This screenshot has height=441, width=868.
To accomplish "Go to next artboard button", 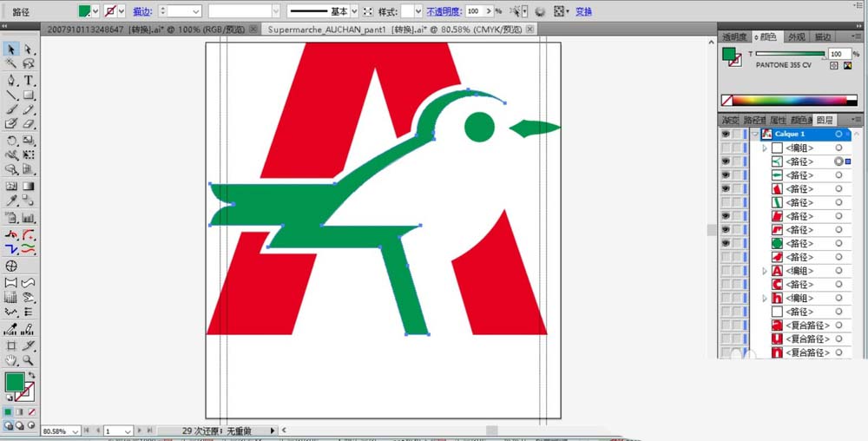I will pyautogui.click(x=139, y=430).
